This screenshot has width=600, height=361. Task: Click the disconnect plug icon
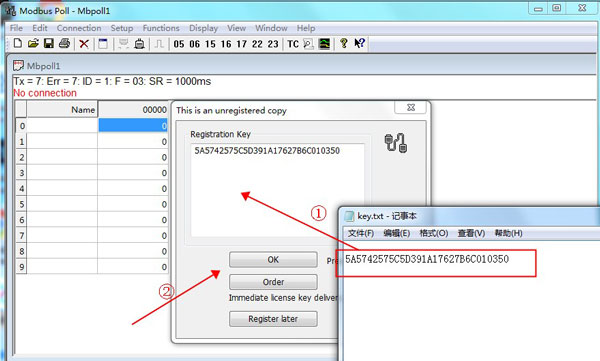139,44
